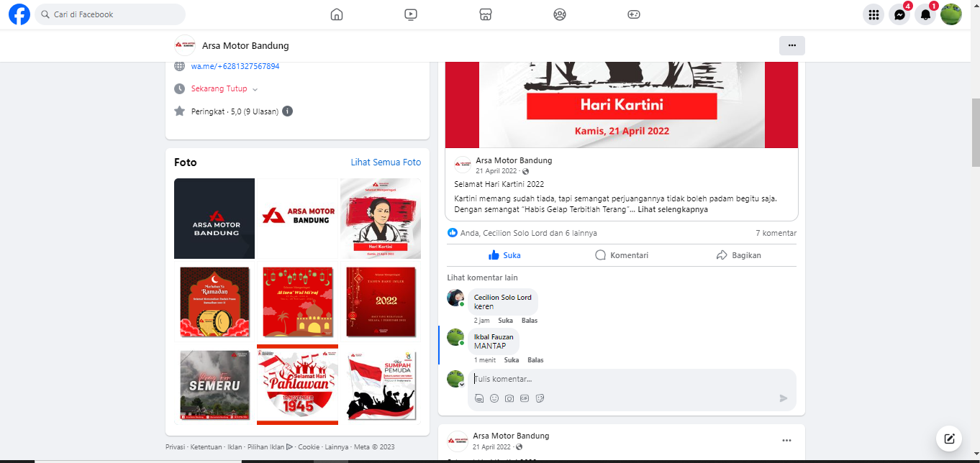
Task: Click Iklan footer link
Action: pyautogui.click(x=235, y=446)
